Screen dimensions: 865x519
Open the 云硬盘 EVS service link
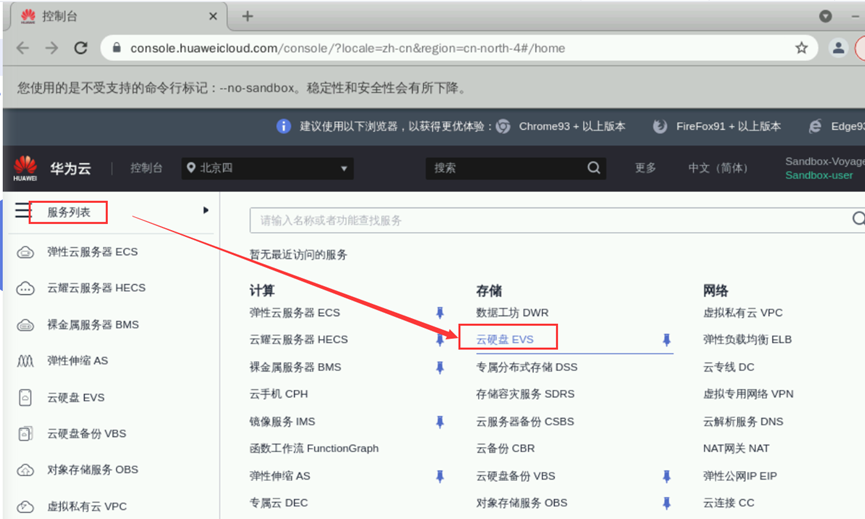(505, 340)
